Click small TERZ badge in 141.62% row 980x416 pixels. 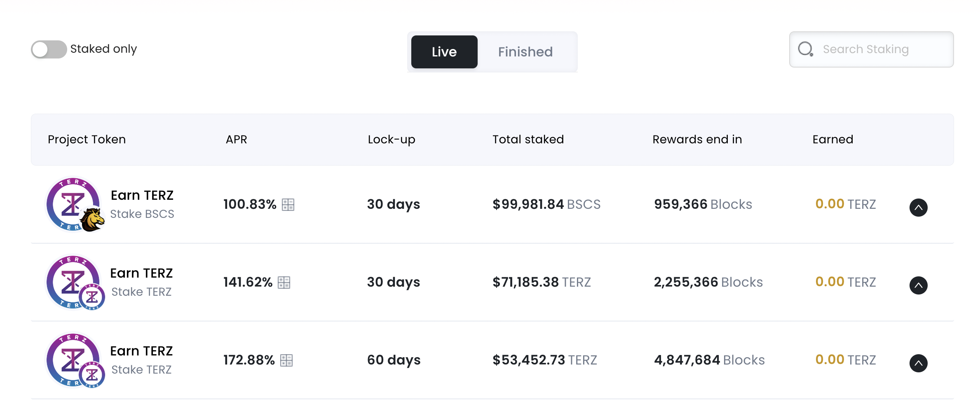pos(92,297)
